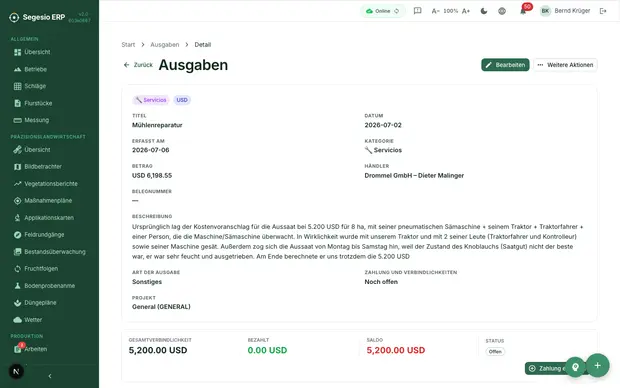Open the notifications bell with badge

(523, 11)
